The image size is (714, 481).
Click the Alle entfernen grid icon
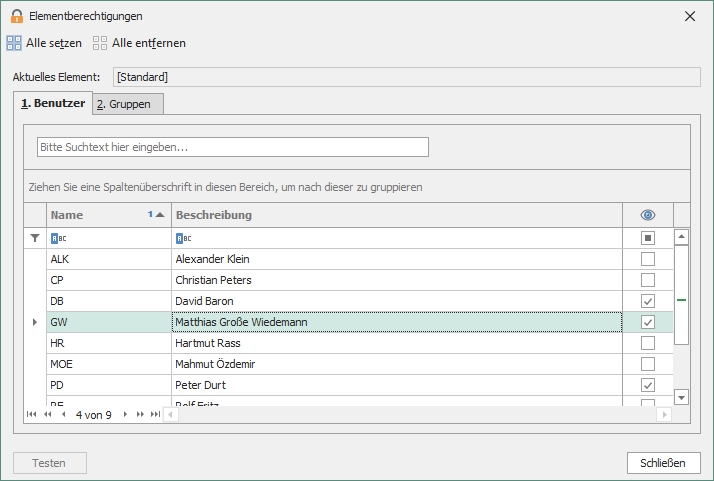click(x=100, y=43)
